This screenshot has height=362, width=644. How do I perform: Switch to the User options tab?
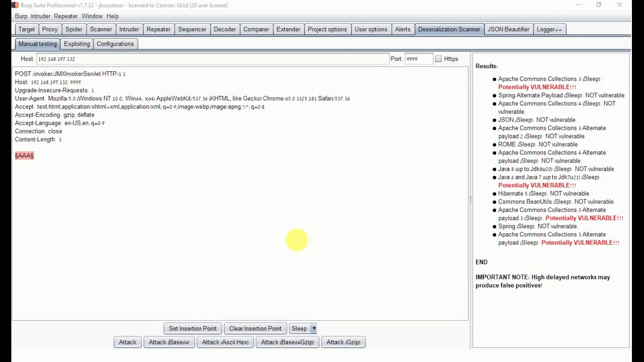[371, 29]
